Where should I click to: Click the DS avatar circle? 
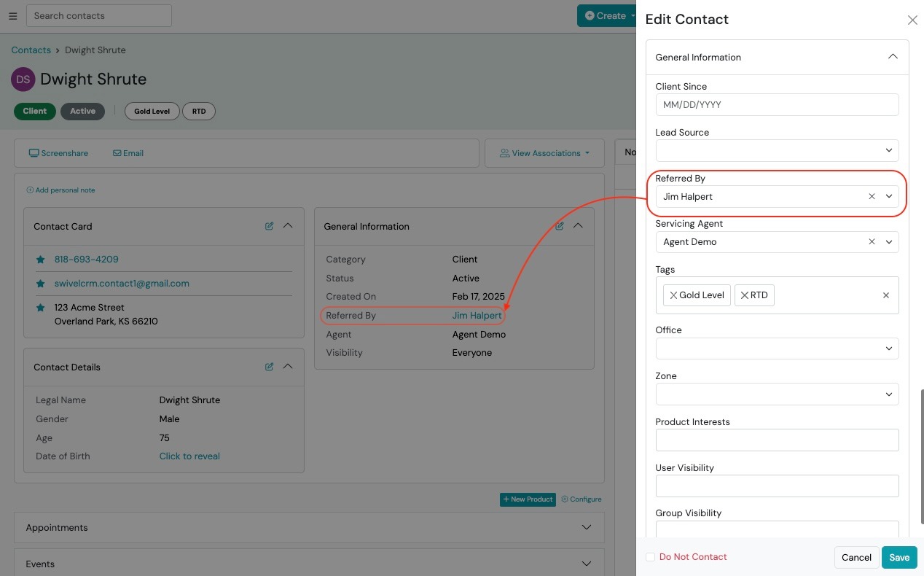(x=23, y=79)
